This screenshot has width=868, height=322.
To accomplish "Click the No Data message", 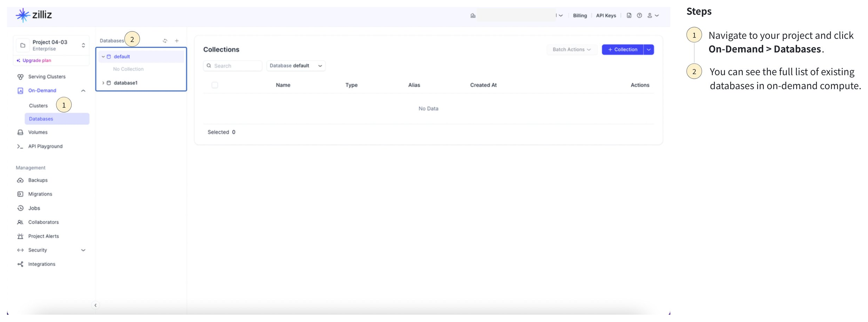I will tap(428, 109).
